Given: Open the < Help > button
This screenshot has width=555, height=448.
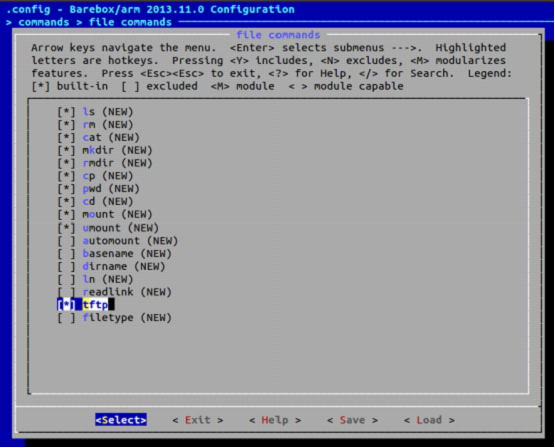Looking at the screenshot, I should pyautogui.click(x=275, y=420).
